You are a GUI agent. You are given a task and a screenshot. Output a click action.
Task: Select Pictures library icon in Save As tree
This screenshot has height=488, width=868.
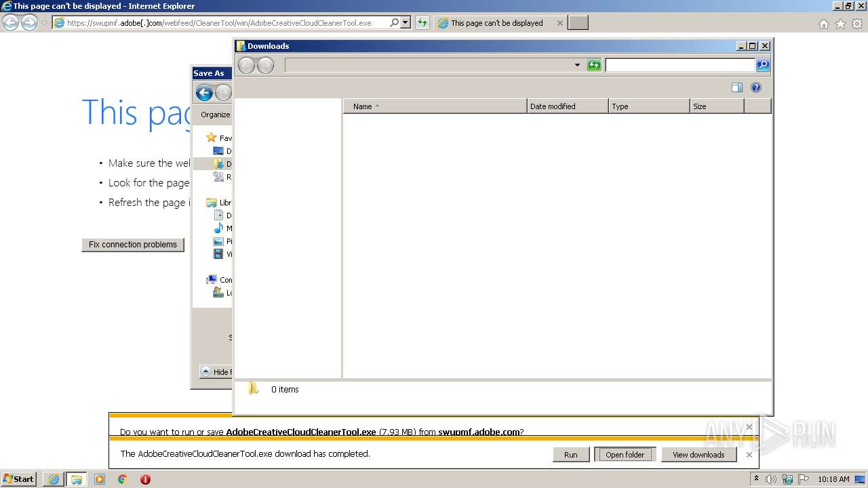[218, 241]
